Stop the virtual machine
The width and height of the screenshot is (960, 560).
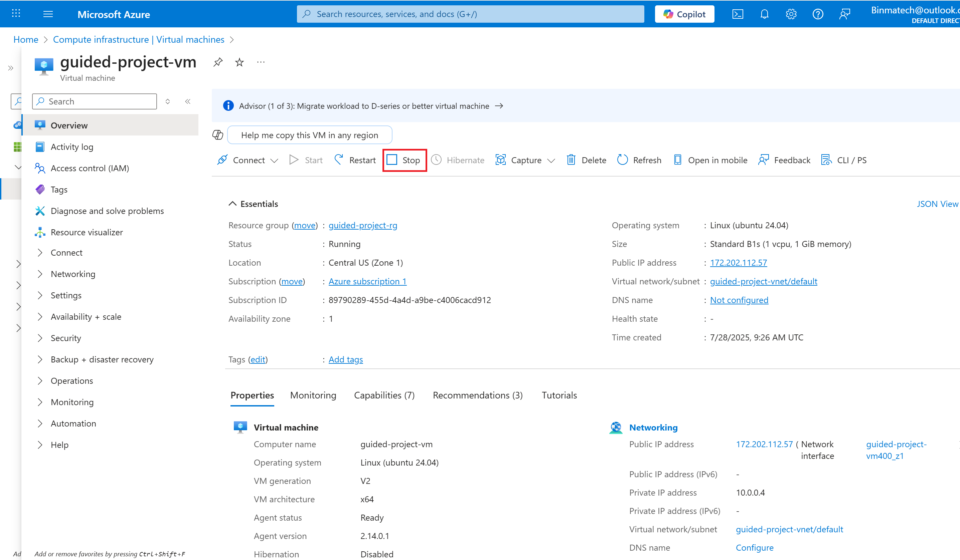[x=404, y=160]
